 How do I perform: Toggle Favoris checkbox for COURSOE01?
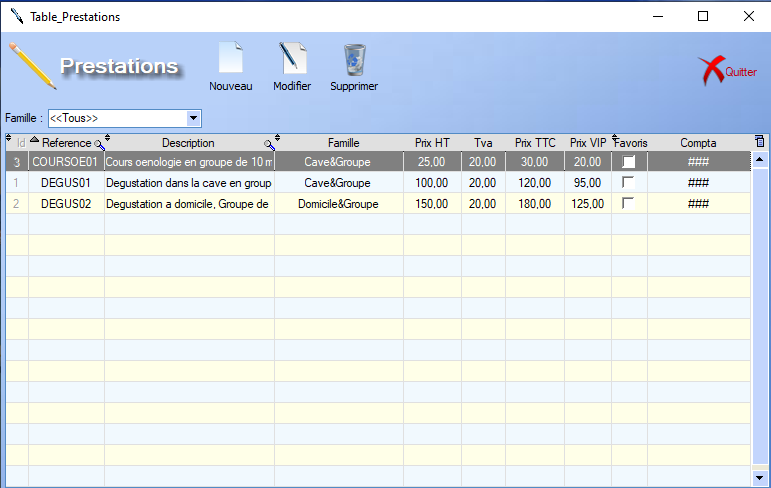coord(629,162)
